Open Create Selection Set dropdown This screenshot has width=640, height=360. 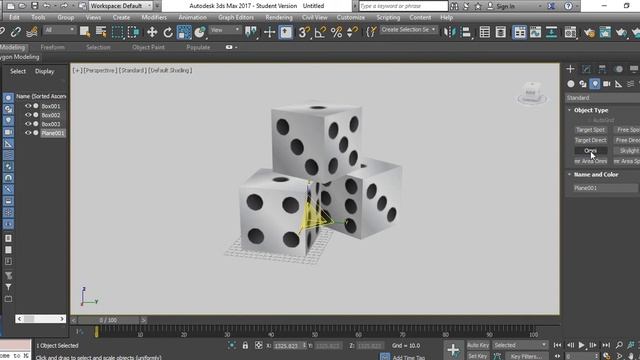[x=408, y=30]
